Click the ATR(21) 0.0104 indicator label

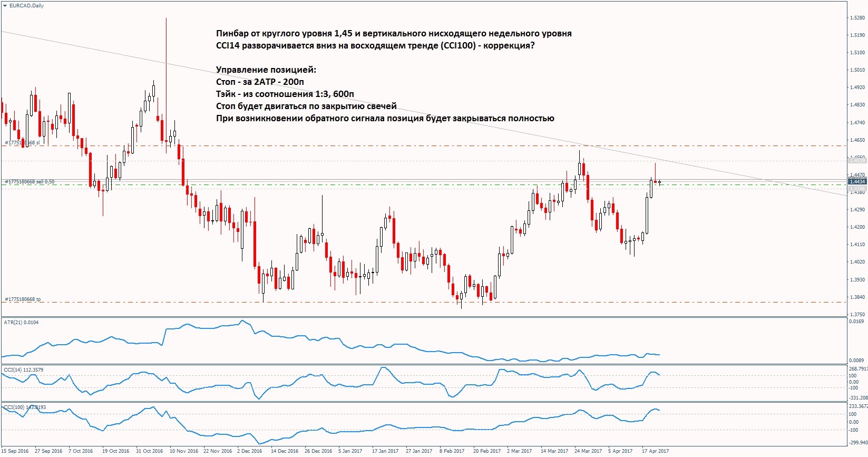(x=21, y=322)
